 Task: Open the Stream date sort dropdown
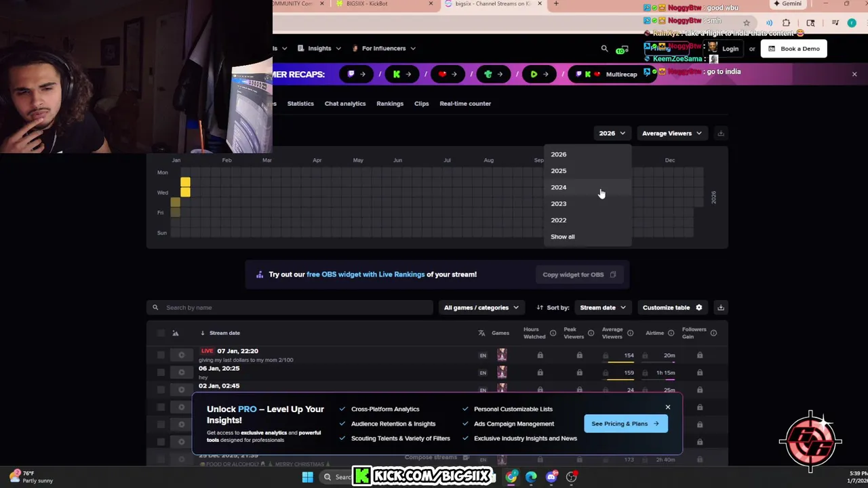[x=603, y=308]
